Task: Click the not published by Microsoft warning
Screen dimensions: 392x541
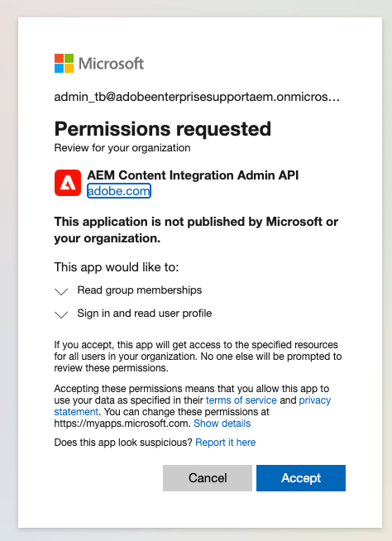Action: tap(196, 230)
